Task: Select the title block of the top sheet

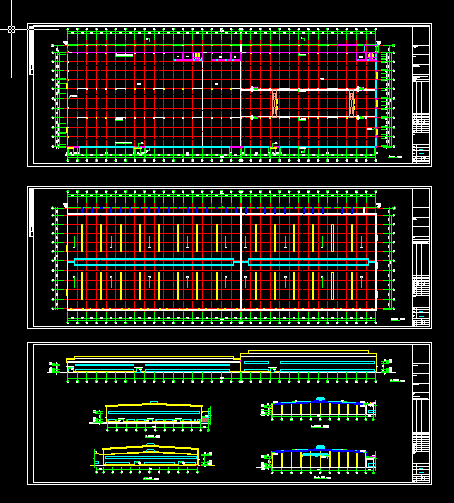Action: coord(421,95)
